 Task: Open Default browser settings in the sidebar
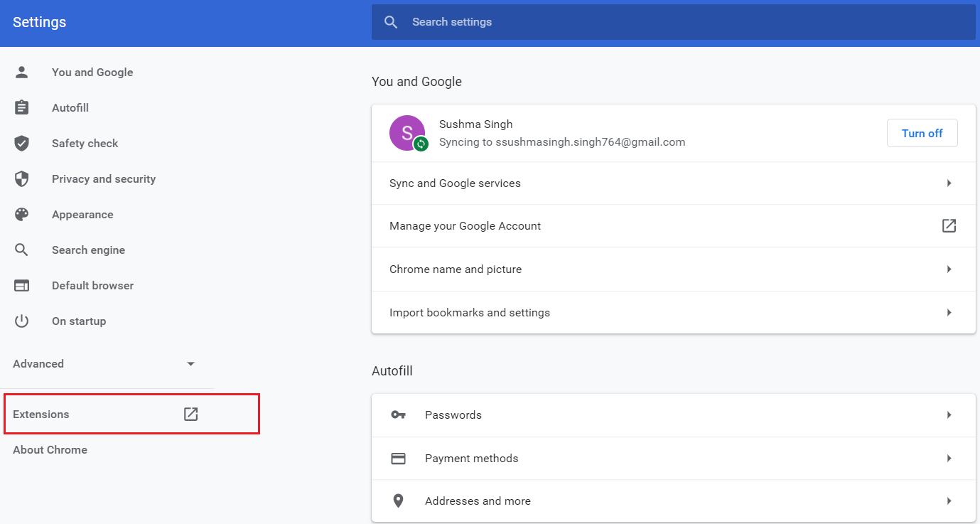pos(92,285)
